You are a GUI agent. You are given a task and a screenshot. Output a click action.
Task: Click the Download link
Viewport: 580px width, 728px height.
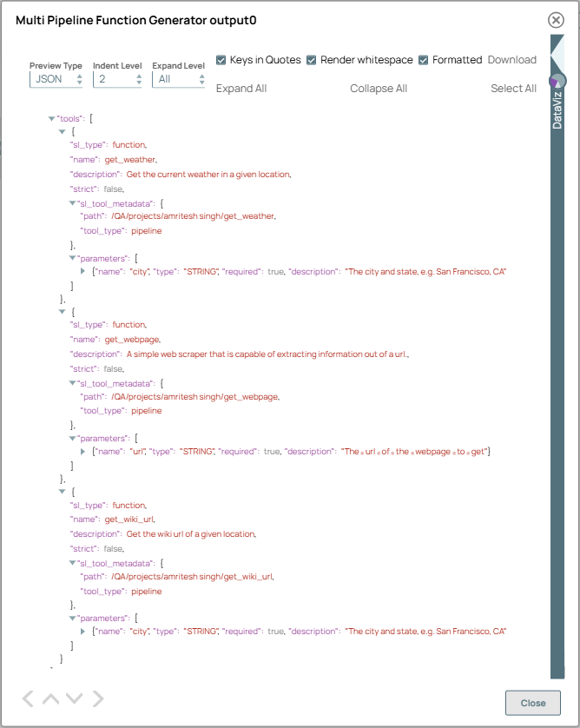point(511,60)
